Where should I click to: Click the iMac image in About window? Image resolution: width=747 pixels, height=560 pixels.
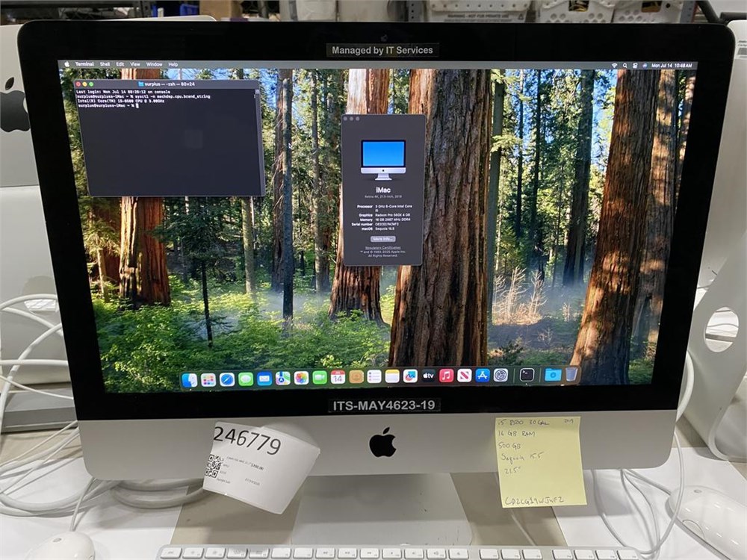383,160
